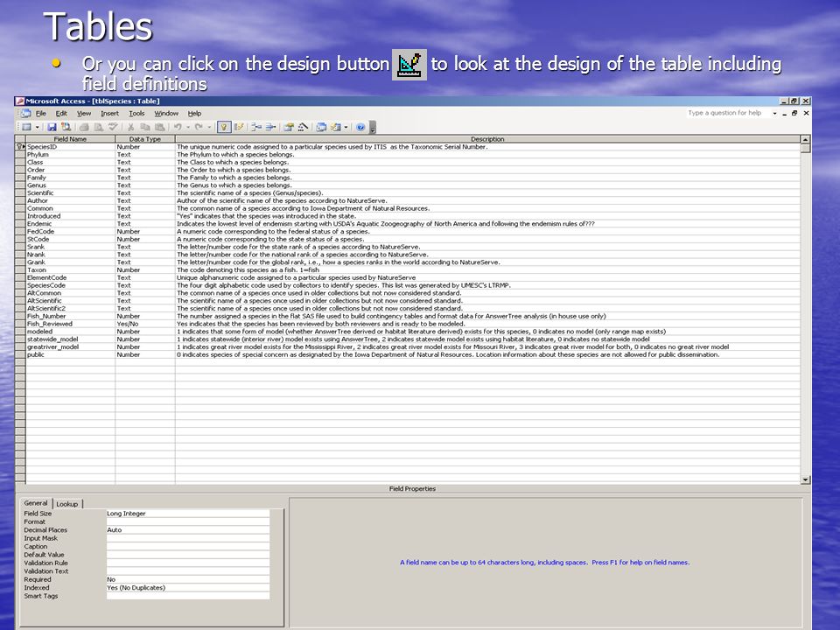
Task: Open the View button dropdown arrow
Action: coord(38,128)
